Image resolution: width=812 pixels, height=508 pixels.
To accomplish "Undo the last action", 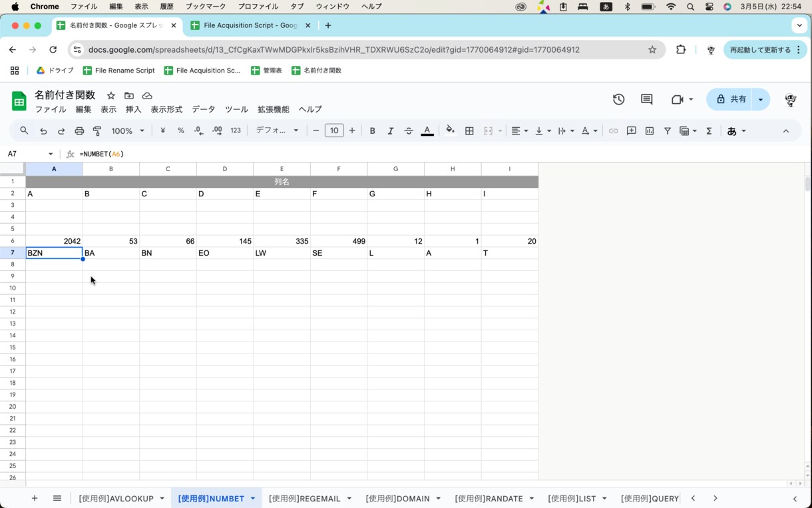I will (x=43, y=131).
